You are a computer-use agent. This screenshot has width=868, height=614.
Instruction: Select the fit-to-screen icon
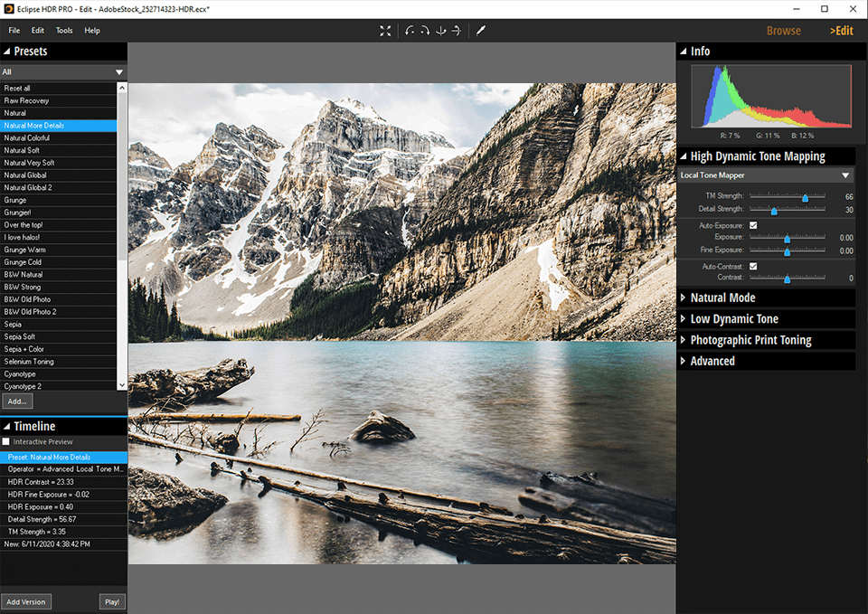coord(385,31)
